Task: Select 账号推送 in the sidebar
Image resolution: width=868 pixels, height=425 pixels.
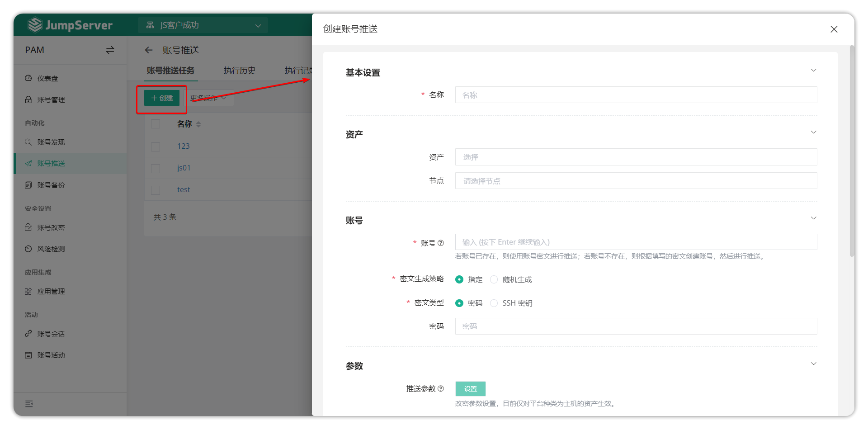Action: pyautogui.click(x=70, y=163)
